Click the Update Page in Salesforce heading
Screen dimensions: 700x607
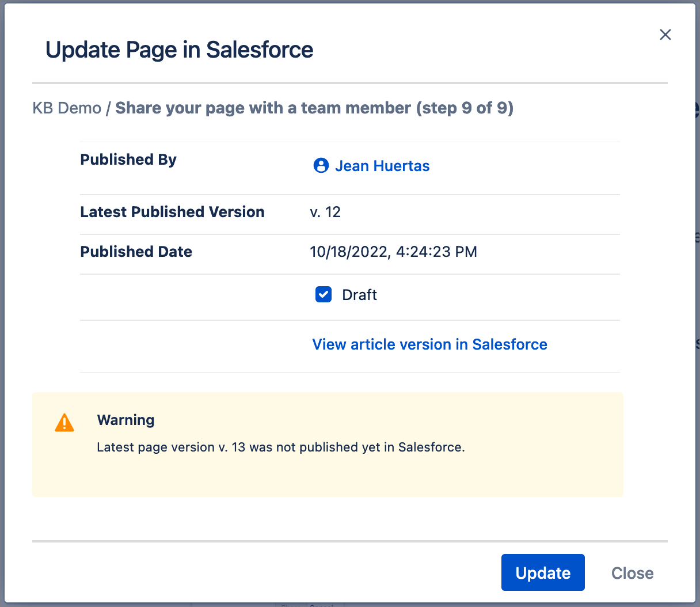pos(179,50)
